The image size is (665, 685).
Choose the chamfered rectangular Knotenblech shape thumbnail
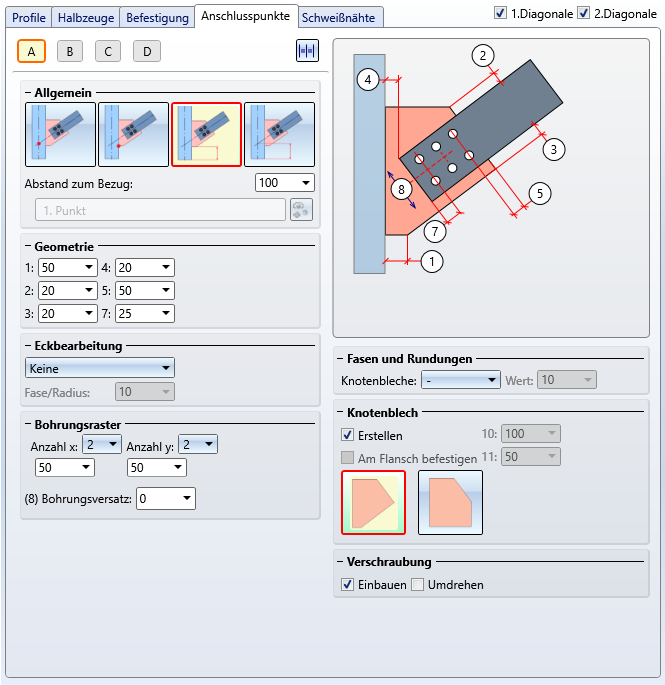click(x=450, y=502)
